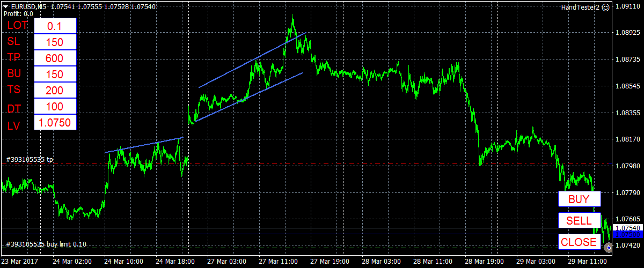Select the SL value field 150
Viewport: 644px width, 268px height.
(55, 42)
